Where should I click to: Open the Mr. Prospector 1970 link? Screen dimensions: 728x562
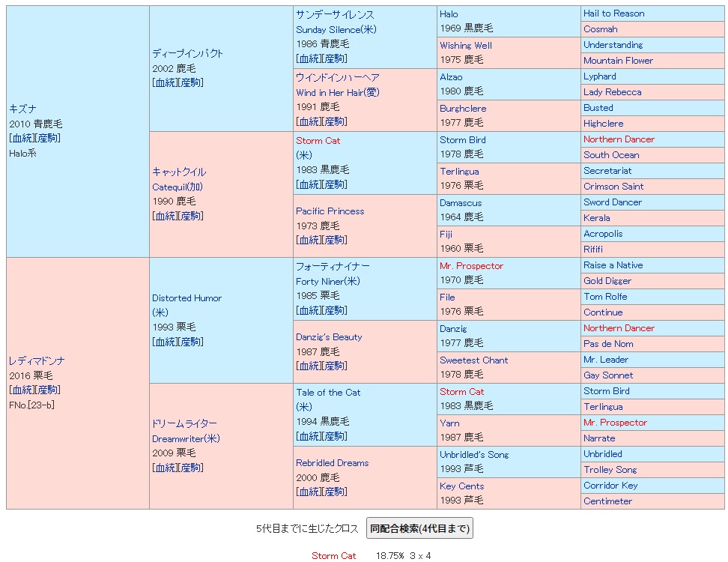pyautogui.click(x=471, y=266)
